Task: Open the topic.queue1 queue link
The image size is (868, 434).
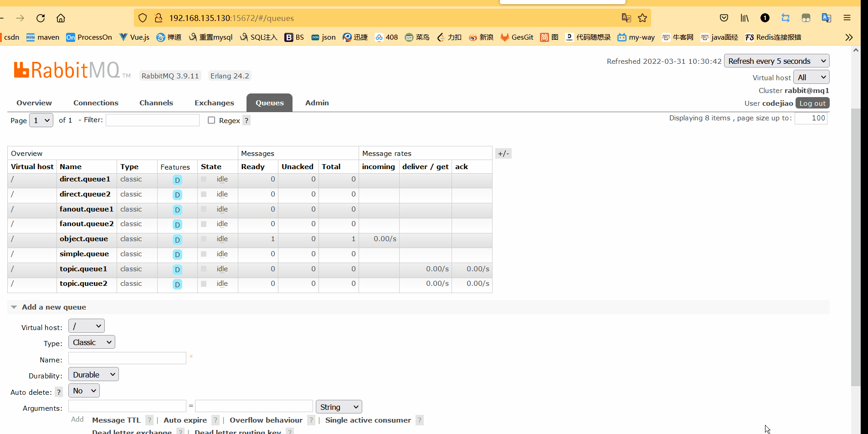Action: tap(83, 269)
